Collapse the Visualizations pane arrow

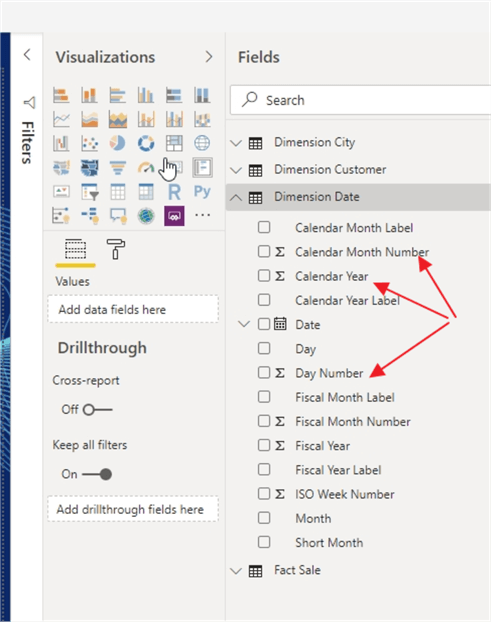click(x=209, y=57)
